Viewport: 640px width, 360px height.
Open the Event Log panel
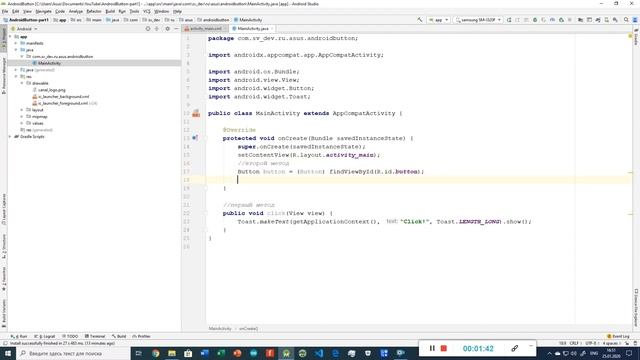click(x=618, y=336)
